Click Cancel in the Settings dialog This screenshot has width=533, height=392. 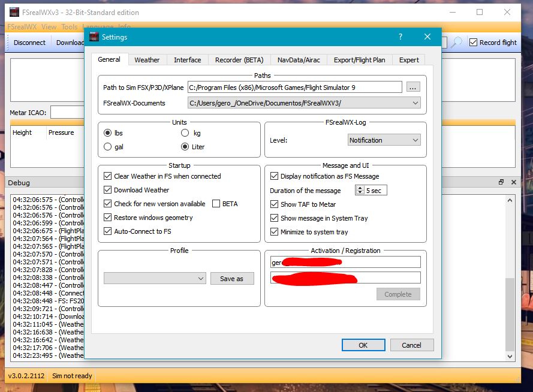click(412, 345)
